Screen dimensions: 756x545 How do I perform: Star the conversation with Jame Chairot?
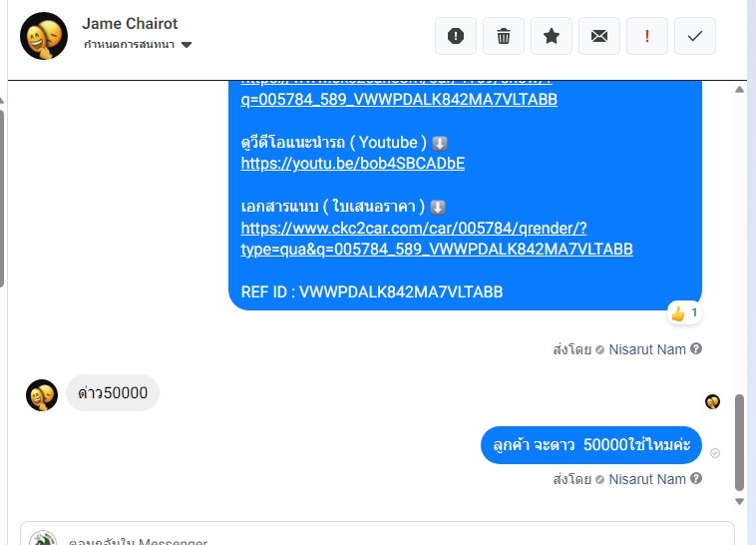point(552,36)
